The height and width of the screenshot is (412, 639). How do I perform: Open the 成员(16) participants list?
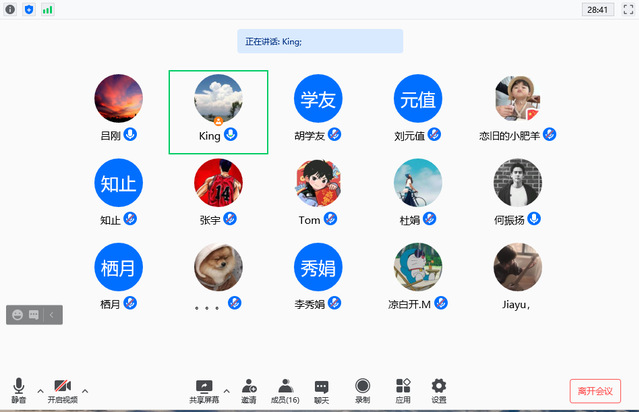286,386
